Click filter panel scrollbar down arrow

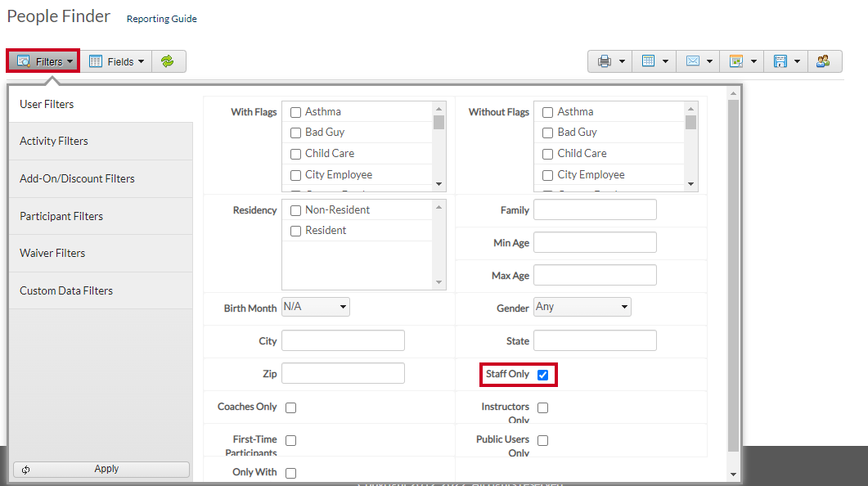point(734,475)
